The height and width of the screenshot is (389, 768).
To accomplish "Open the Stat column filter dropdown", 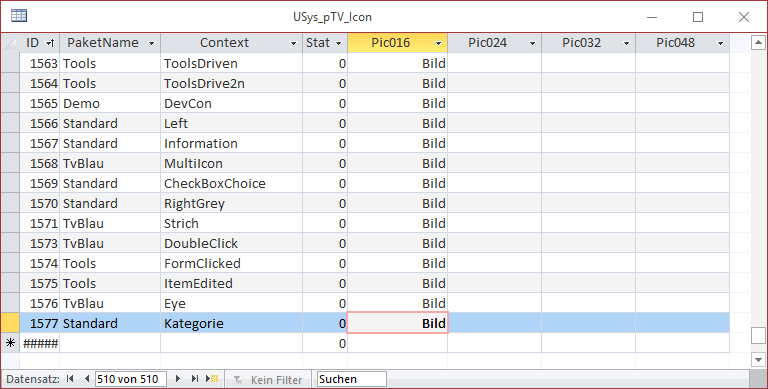I will click(338, 44).
